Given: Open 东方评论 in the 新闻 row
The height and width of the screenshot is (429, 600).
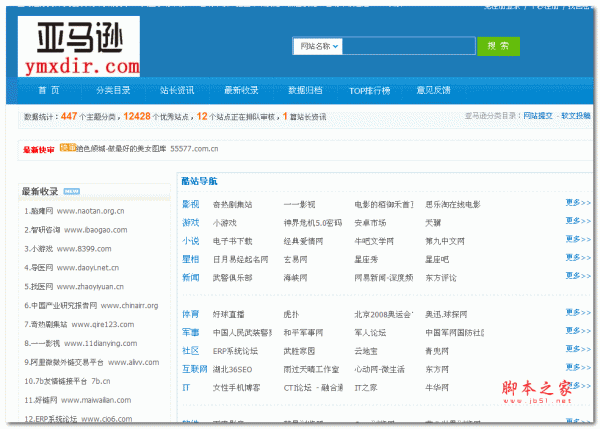Looking at the screenshot, I should (441, 278).
